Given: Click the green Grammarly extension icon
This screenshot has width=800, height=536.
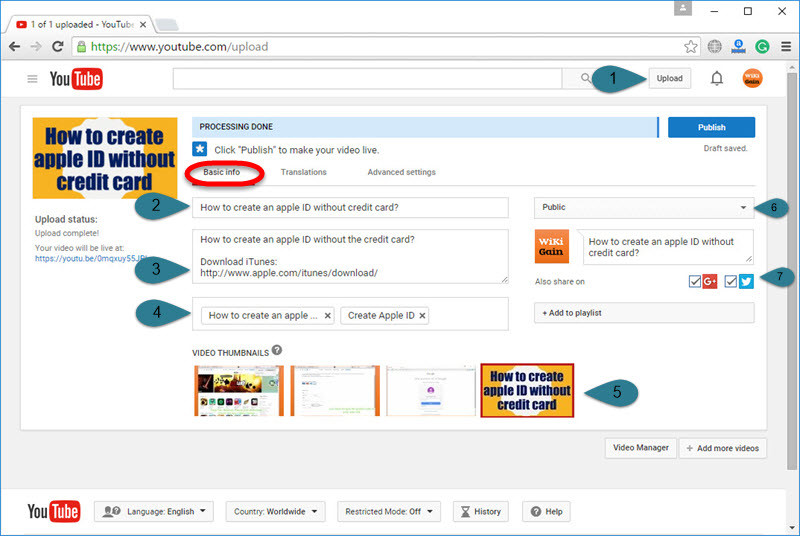Looking at the screenshot, I should (x=762, y=47).
